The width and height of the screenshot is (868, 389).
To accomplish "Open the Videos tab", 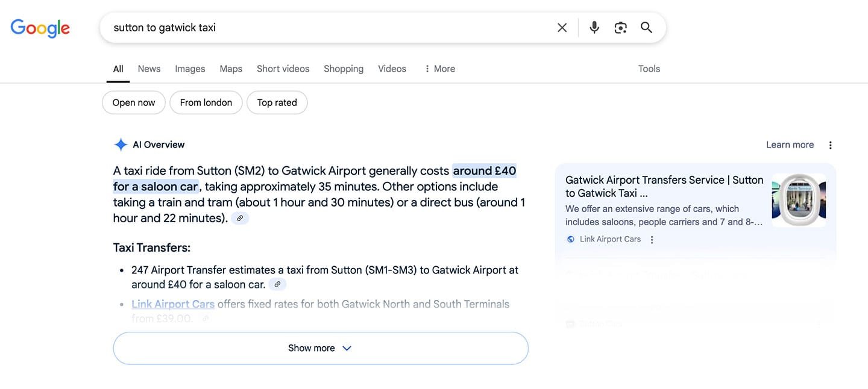I will click(392, 69).
